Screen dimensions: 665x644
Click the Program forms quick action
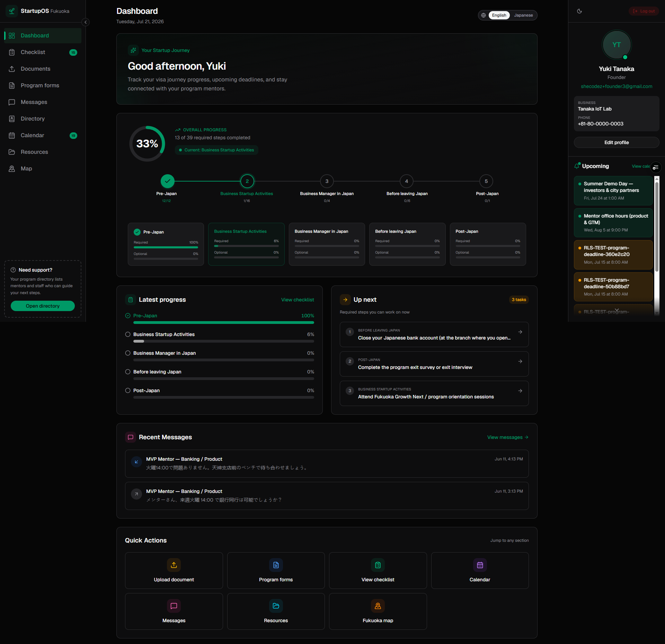pos(276,571)
